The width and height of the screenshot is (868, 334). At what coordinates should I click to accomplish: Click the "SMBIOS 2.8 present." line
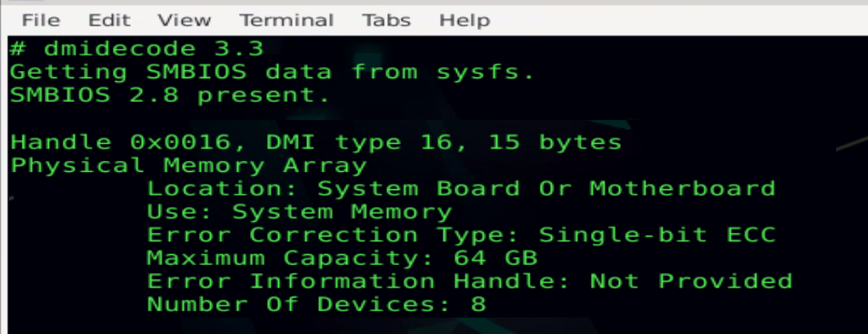(x=170, y=96)
